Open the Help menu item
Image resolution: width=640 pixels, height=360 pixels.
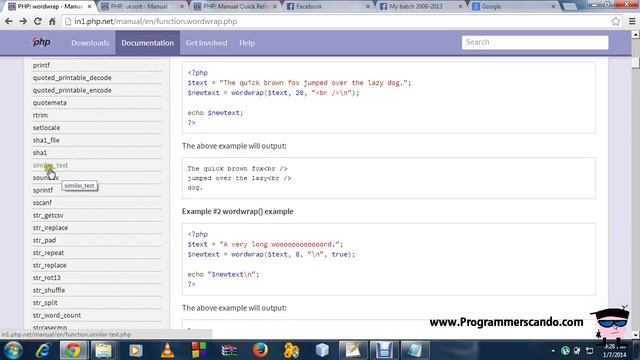tap(247, 43)
